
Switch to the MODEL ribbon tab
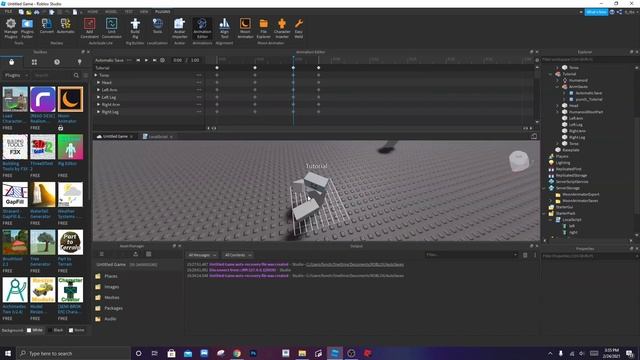pyautogui.click(x=111, y=12)
